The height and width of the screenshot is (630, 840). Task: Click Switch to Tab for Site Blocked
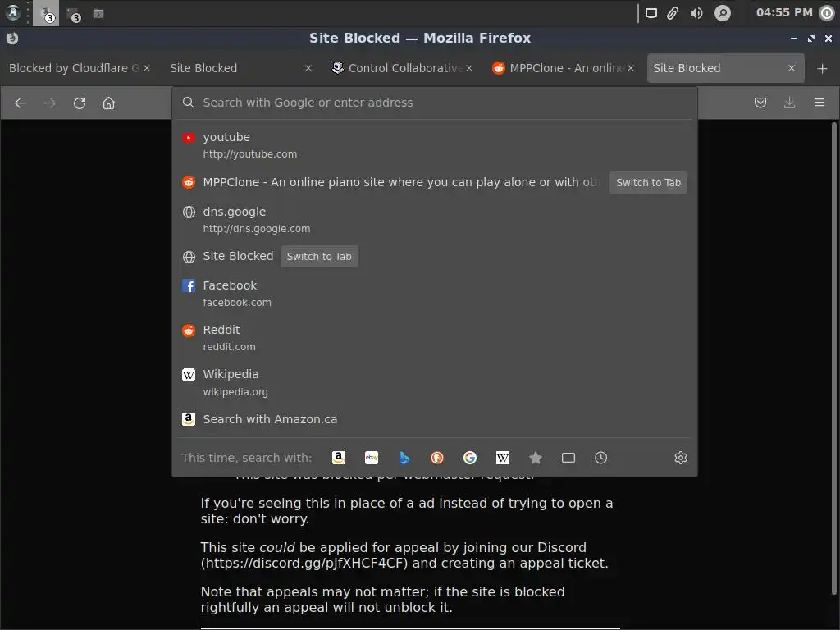point(319,256)
